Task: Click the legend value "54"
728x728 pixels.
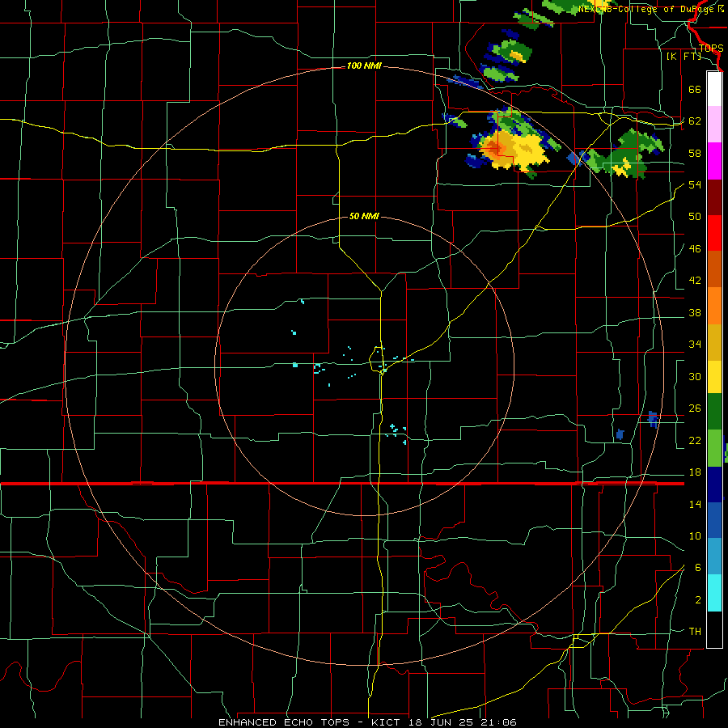Action: (695, 184)
